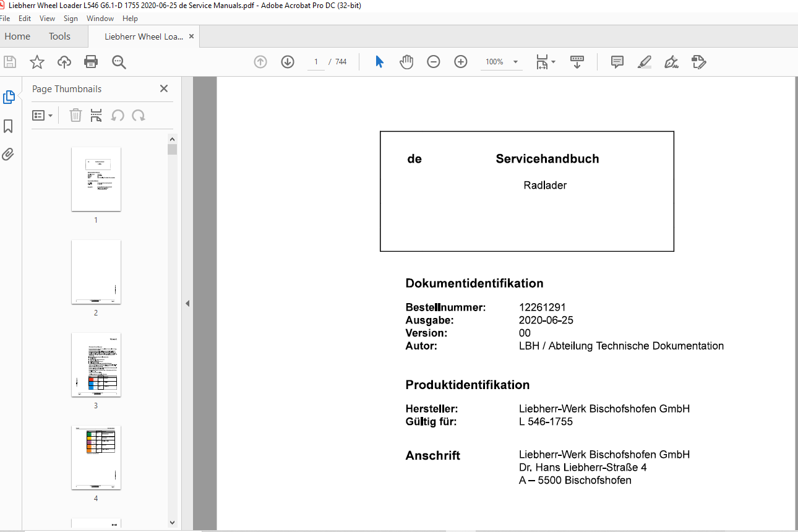Click the fit page width icon

(542, 62)
